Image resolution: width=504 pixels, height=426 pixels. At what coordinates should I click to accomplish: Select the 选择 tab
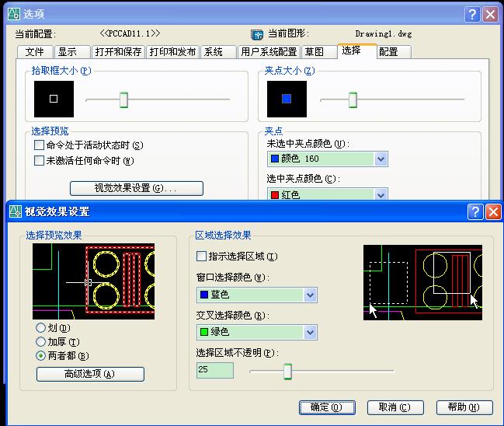tap(356, 51)
